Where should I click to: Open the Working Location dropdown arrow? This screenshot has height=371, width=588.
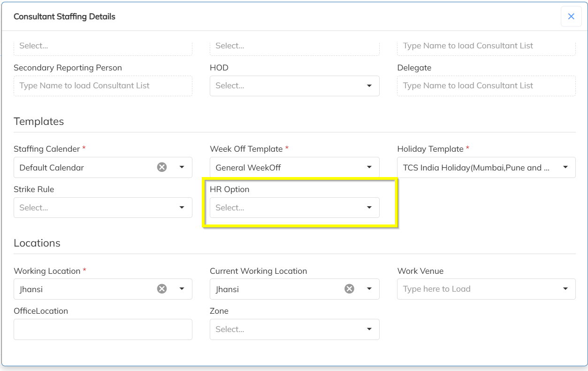pos(182,289)
